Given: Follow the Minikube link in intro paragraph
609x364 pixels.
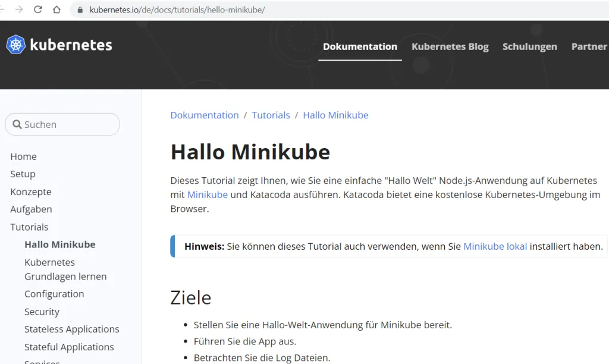Looking at the screenshot, I should tap(208, 194).
